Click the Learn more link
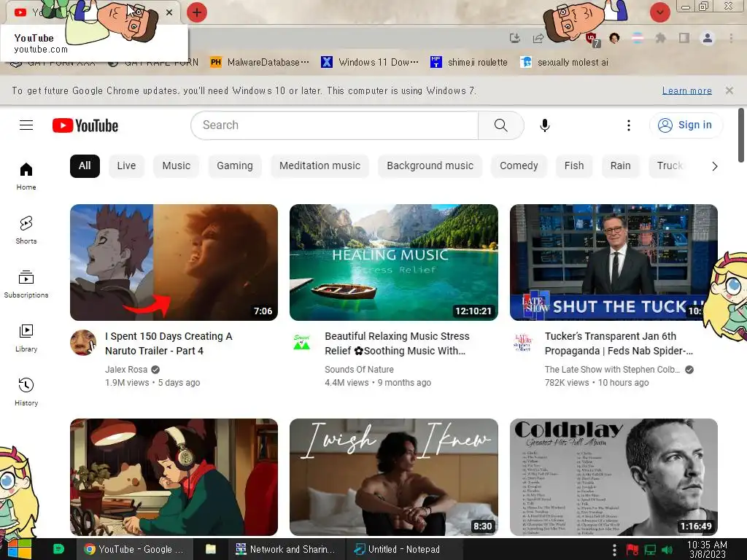 [687, 90]
